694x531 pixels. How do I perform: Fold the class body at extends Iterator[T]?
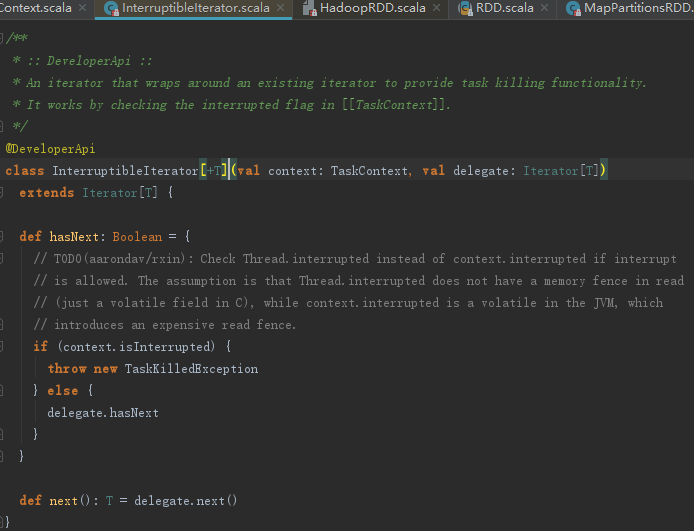tap(1, 192)
